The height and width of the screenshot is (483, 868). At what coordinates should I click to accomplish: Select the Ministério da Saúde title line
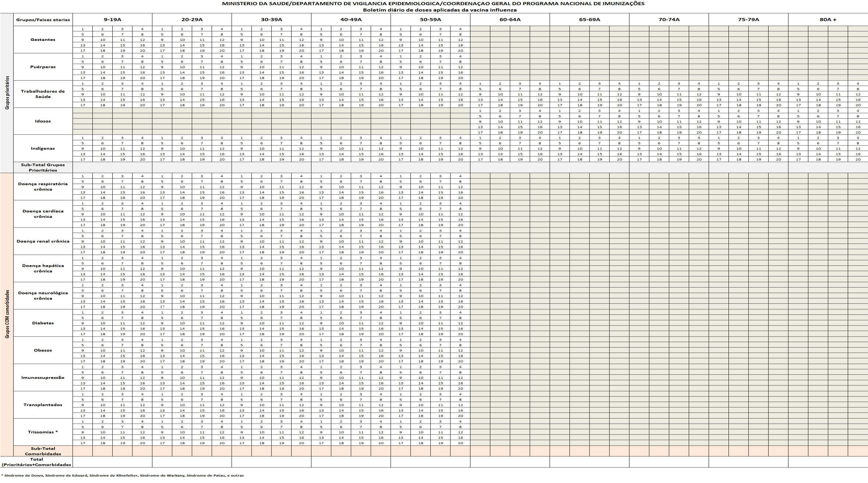tap(433, 4)
